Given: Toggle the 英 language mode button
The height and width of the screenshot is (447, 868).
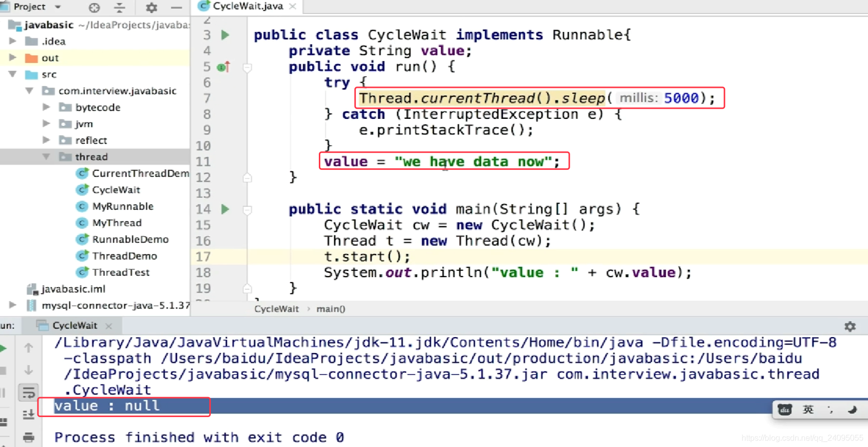Looking at the screenshot, I should [808, 410].
